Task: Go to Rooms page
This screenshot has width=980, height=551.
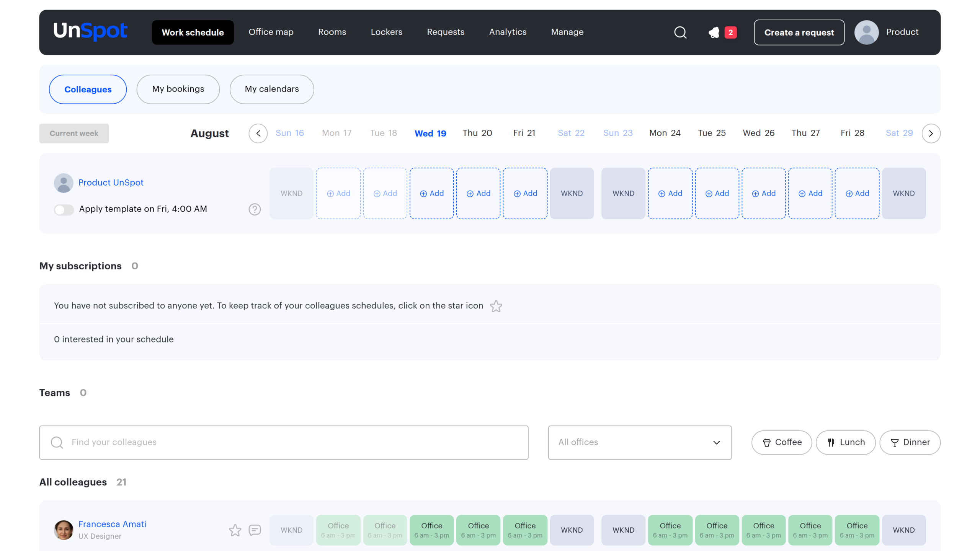Action: [x=332, y=32]
